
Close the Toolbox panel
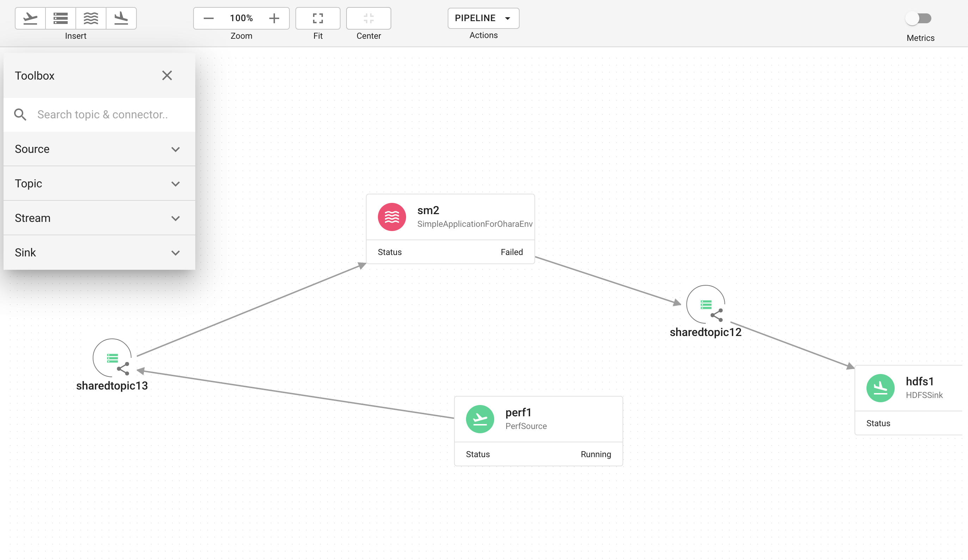[x=167, y=75]
